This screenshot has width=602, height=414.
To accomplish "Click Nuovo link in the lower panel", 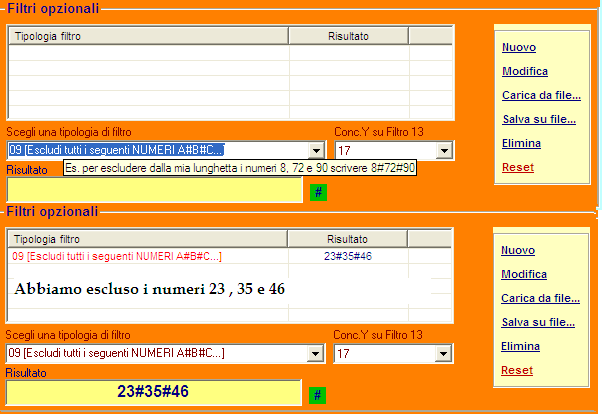I will point(519,250).
